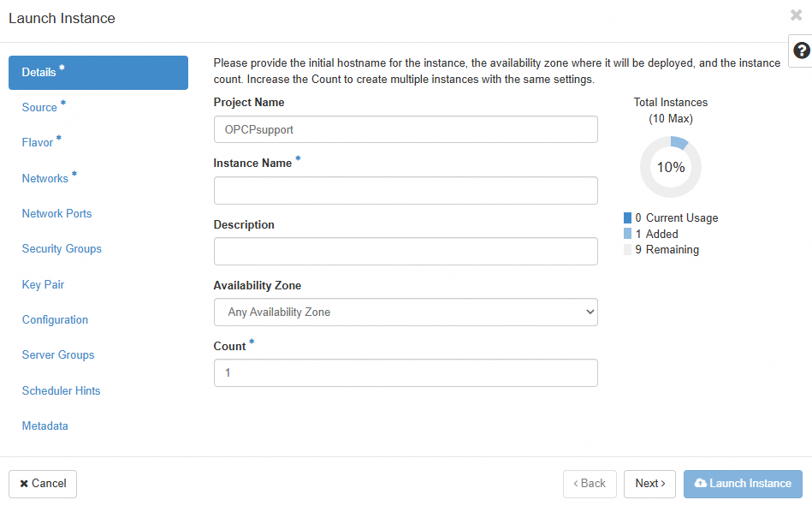
Task: Click the 10% Total Instances donut chart
Action: pos(670,167)
